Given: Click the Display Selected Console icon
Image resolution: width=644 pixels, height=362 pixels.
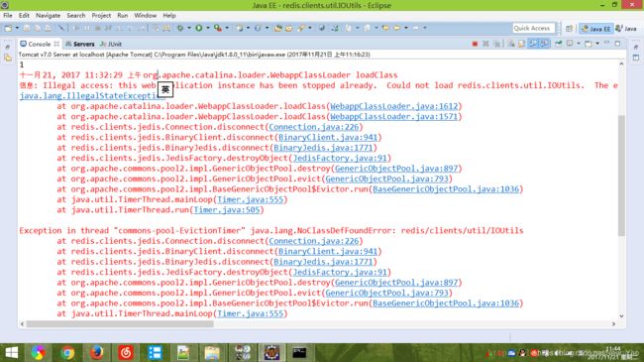Looking at the screenshot, I should click(570, 44).
